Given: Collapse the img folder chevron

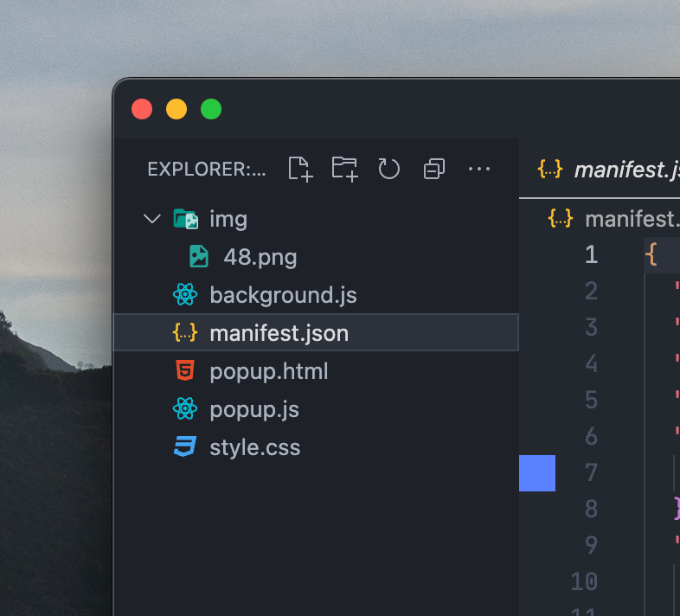Looking at the screenshot, I should (152, 219).
